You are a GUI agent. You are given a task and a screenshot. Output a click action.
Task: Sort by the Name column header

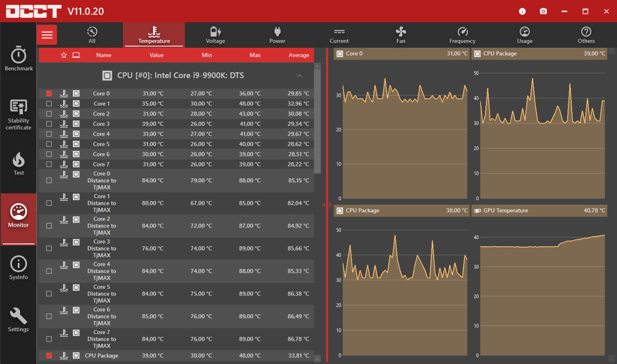coord(104,55)
